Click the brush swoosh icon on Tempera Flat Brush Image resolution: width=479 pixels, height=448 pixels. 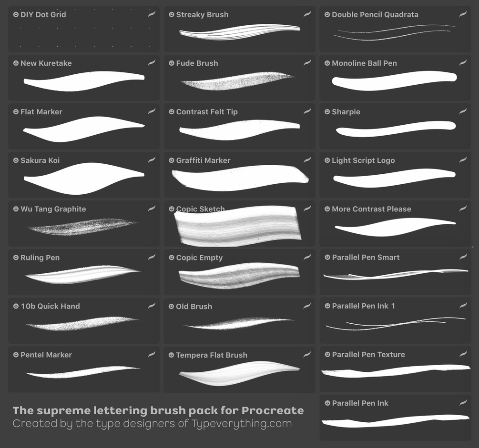tap(307, 354)
